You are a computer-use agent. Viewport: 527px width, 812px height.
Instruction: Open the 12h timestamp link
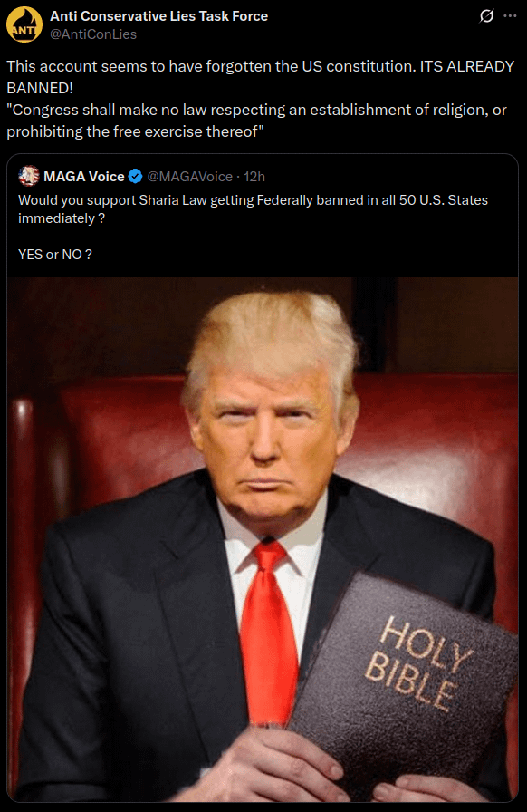tap(254, 177)
